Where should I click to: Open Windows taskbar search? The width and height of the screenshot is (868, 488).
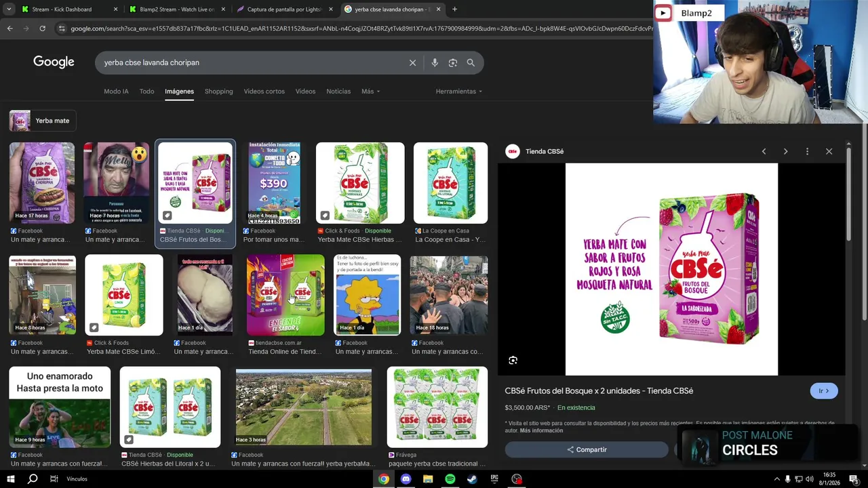tap(32, 479)
